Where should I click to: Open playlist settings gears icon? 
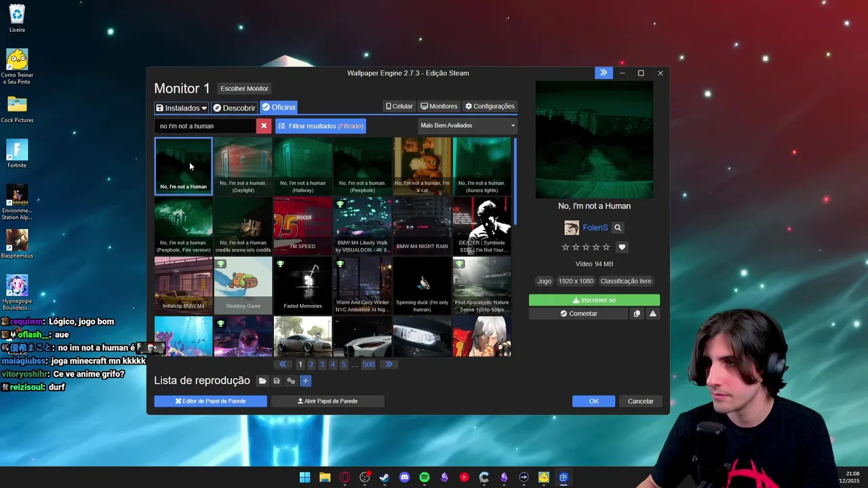291,381
